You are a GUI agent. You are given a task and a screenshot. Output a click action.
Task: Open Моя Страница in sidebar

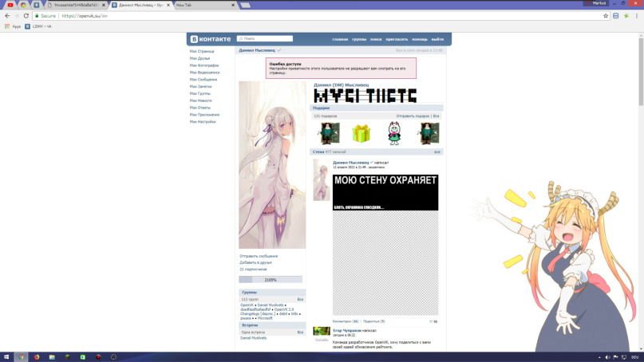(202, 51)
